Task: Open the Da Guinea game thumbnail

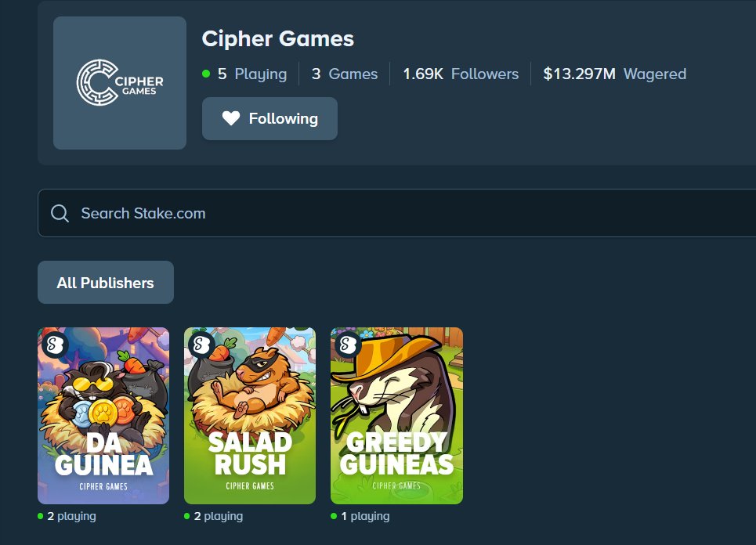Action: (103, 415)
